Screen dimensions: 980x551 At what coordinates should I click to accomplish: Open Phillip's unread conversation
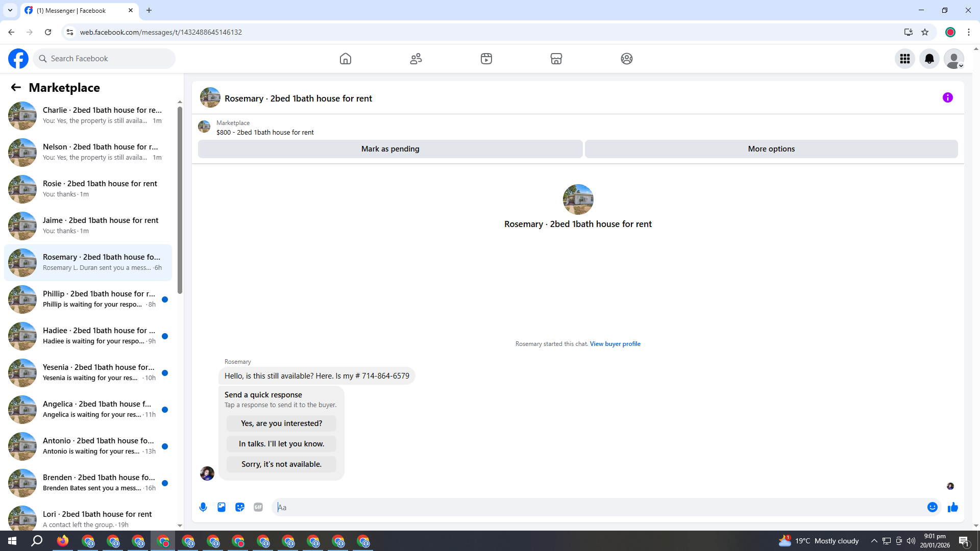coord(88,299)
